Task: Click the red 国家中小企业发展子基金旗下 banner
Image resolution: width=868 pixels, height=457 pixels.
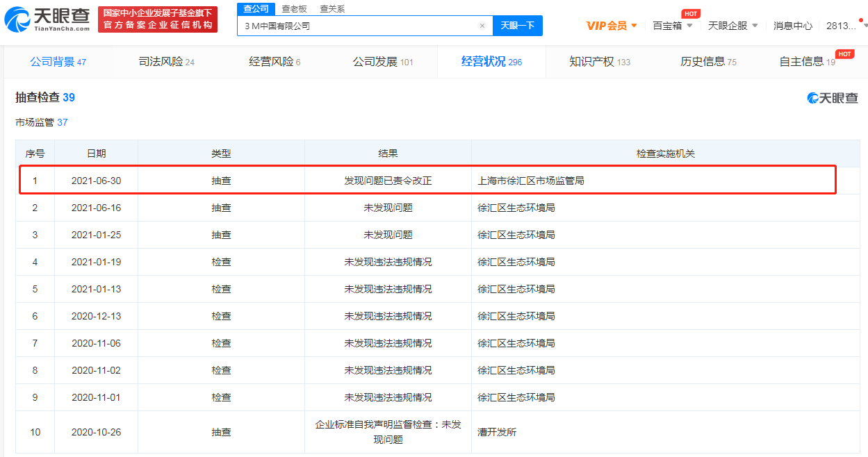Action: point(157,19)
